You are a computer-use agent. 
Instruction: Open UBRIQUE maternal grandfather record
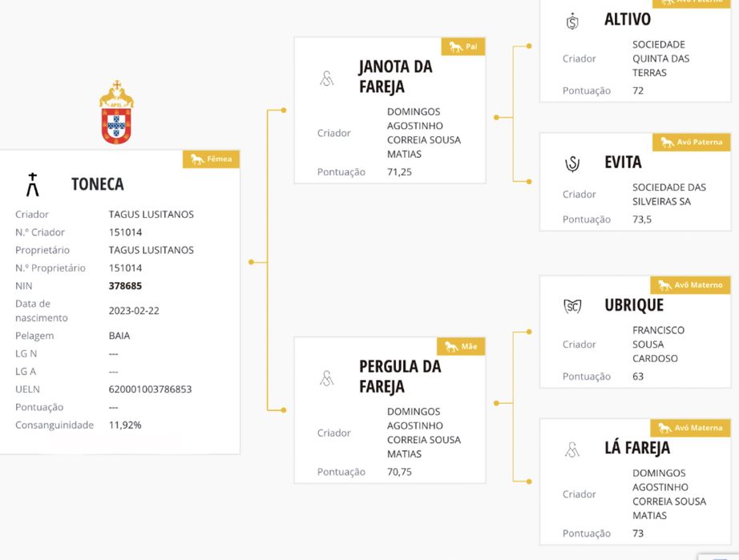[634, 305]
